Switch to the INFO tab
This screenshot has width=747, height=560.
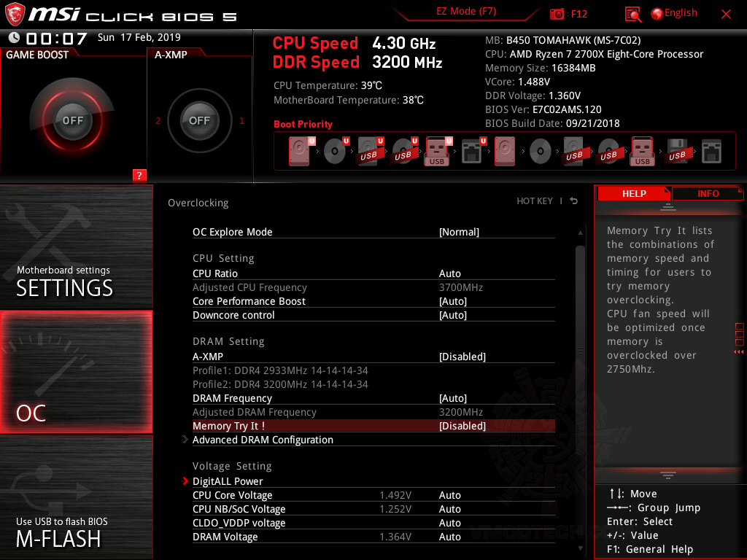707,193
